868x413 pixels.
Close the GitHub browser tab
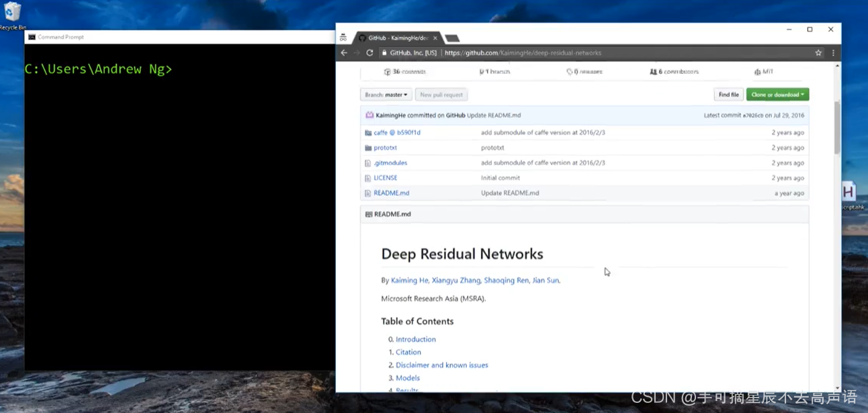(435, 38)
